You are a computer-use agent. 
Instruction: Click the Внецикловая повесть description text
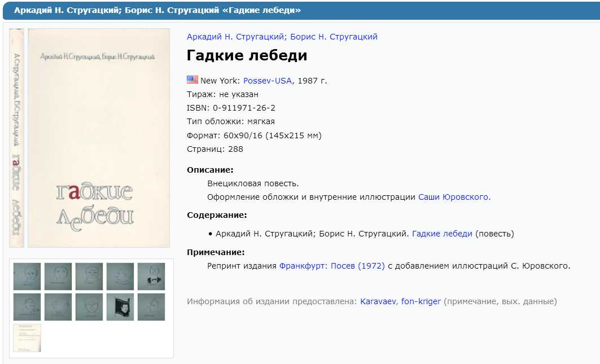point(253,184)
